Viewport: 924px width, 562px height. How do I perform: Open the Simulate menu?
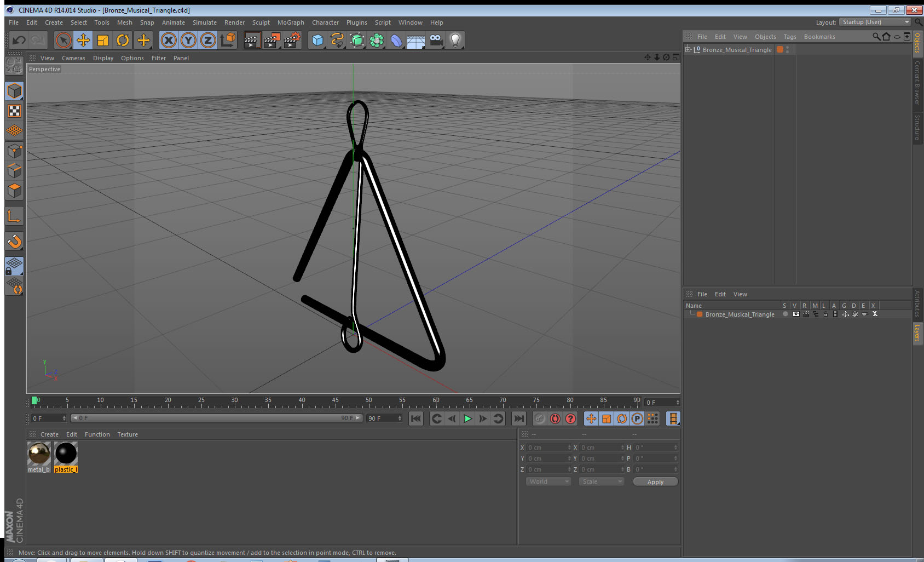click(x=205, y=22)
